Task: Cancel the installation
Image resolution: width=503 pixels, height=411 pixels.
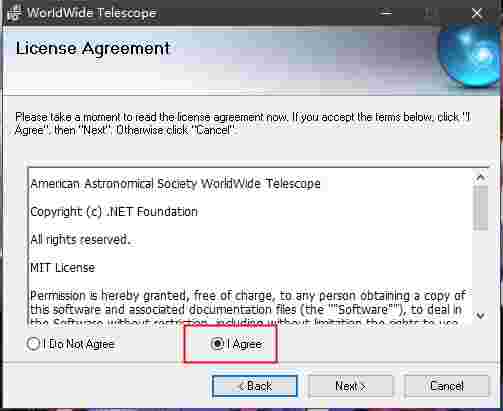Action: [447, 386]
